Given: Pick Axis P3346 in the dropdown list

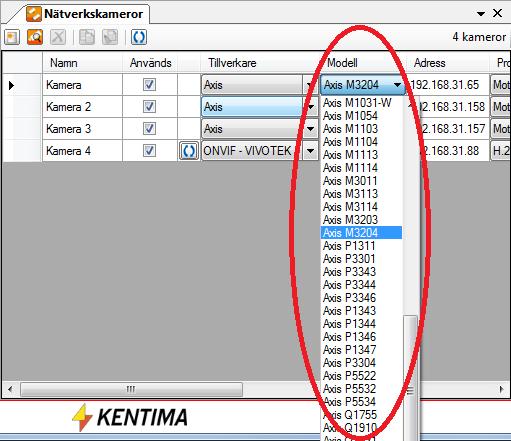Looking at the screenshot, I should click(x=361, y=298).
